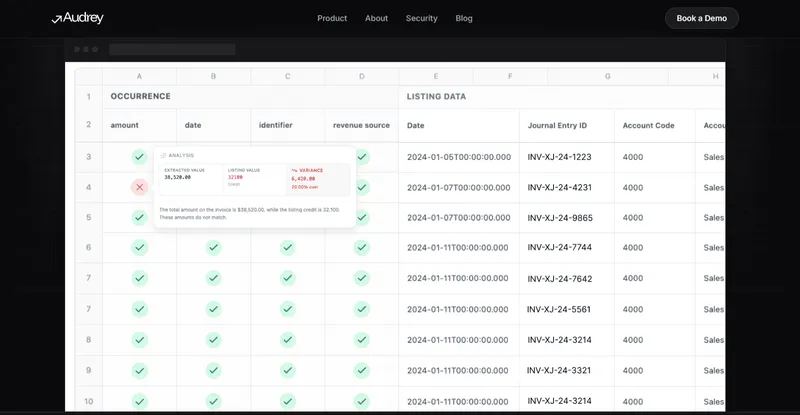Click the identifier checkmark in row 6
The width and height of the screenshot is (800, 415).
pos(288,248)
